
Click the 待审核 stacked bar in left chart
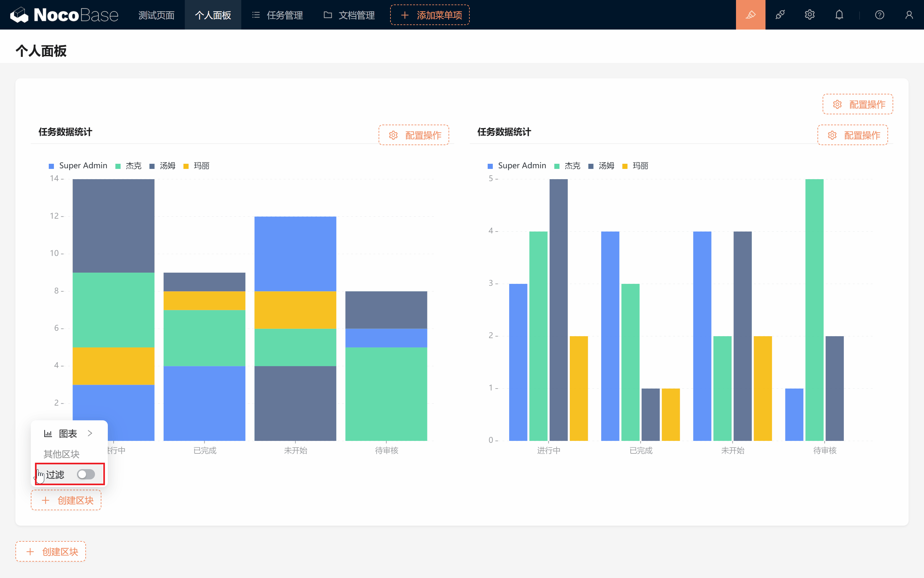click(386, 366)
